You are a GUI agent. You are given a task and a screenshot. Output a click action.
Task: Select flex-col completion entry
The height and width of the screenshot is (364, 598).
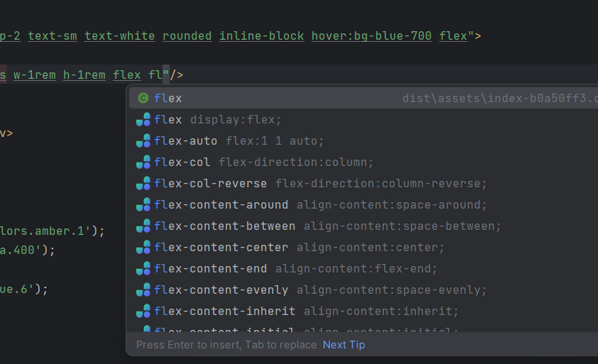[x=363, y=162]
